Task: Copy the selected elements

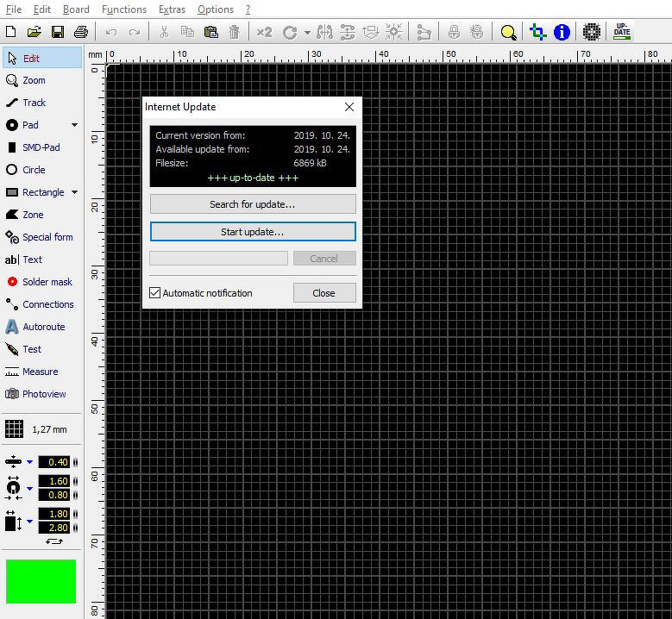Action: click(x=187, y=32)
